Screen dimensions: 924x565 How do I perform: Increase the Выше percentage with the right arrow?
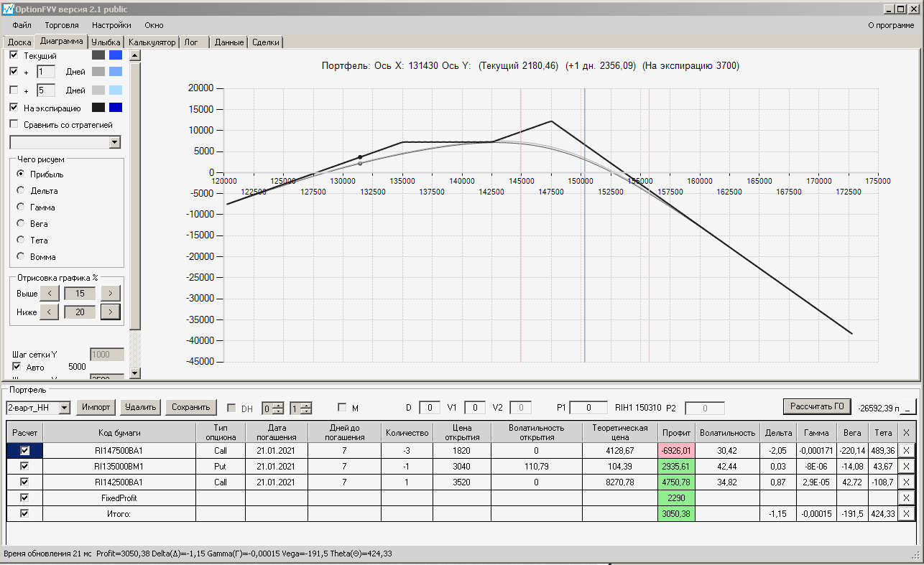click(x=110, y=294)
